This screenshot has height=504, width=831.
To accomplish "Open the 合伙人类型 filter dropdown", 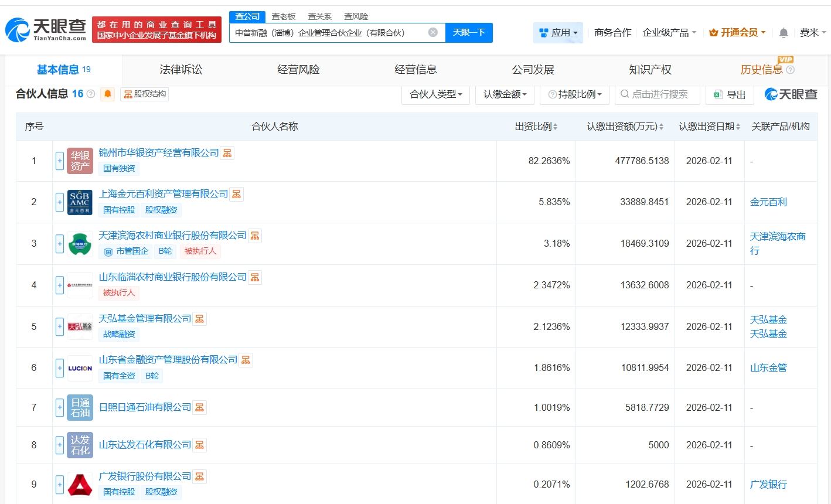I will pyautogui.click(x=435, y=94).
